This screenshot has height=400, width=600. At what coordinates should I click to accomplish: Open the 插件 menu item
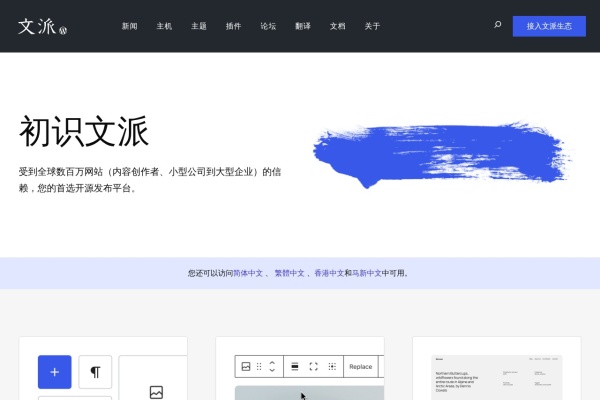[233, 26]
